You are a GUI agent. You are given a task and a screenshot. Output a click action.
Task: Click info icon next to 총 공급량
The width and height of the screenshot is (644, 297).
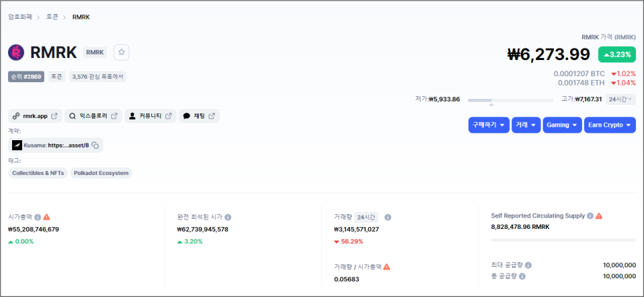click(522, 276)
